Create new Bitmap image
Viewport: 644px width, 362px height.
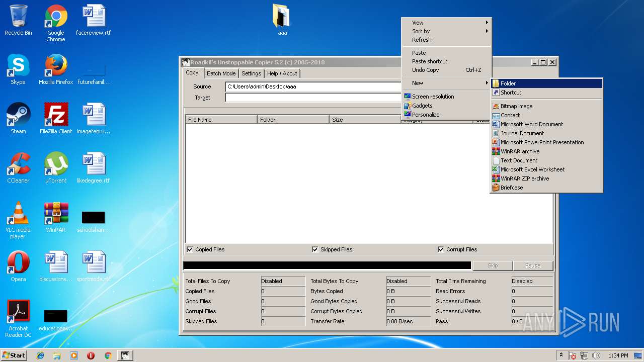pos(546,106)
